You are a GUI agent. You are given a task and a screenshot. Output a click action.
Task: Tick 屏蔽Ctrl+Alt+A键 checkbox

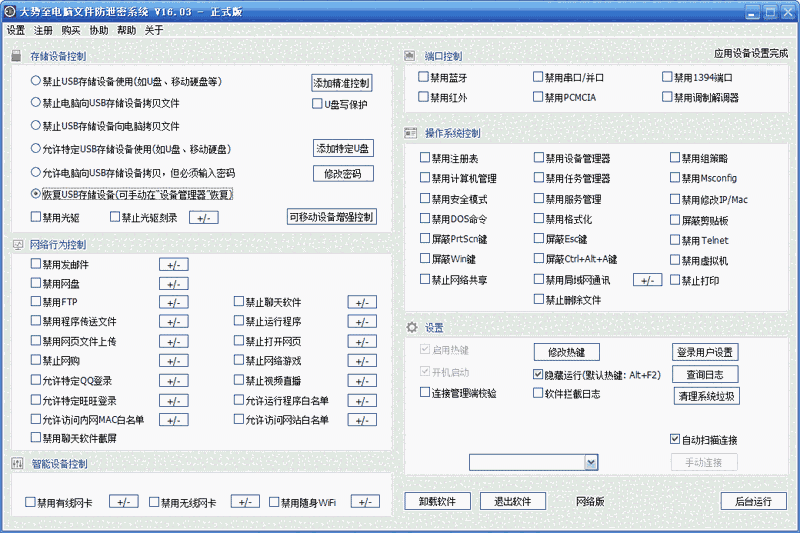pyautogui.click(x=539, y=259)
